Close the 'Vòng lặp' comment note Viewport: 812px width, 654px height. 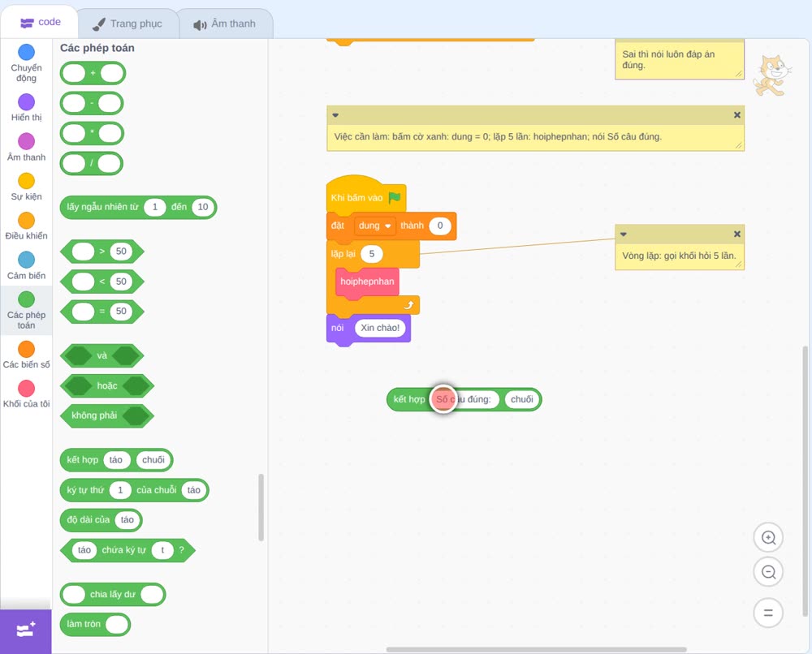pos(737,234)
